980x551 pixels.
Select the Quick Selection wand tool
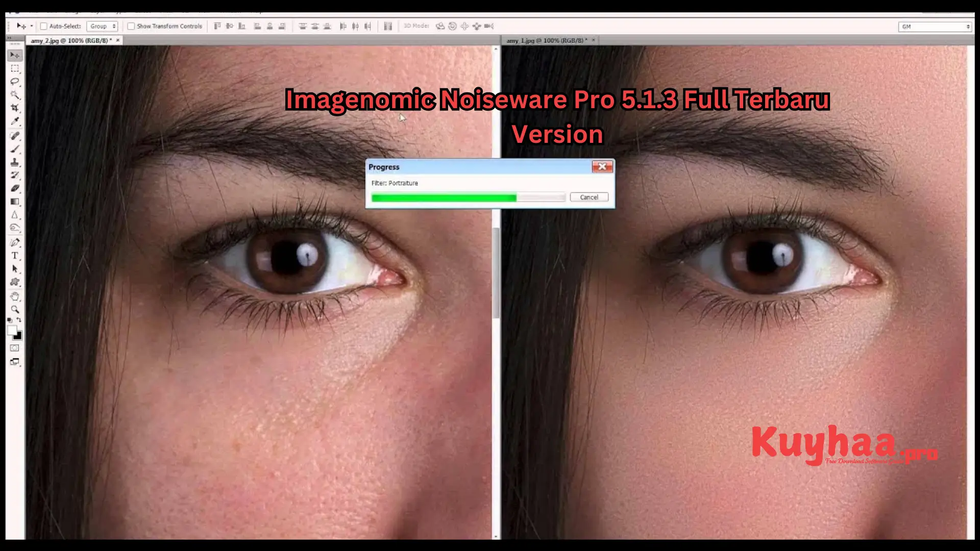pyautogui.click(x=15, y=95)
